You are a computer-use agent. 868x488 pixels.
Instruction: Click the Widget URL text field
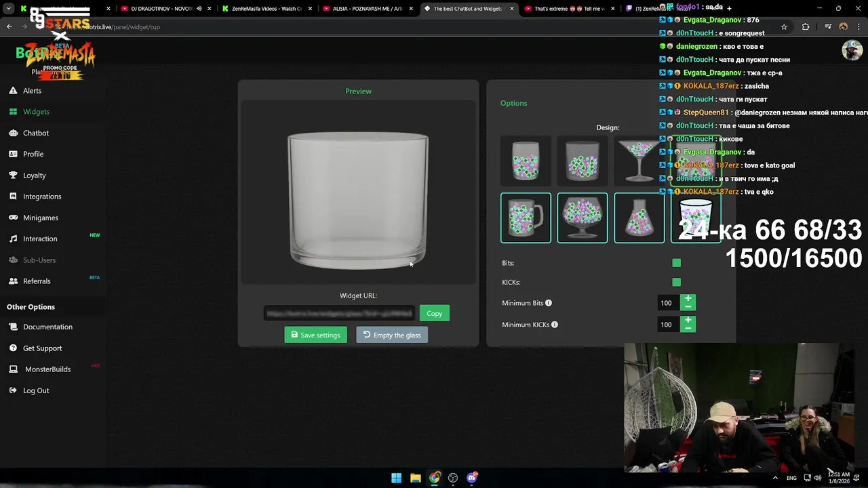pos(339,313)
